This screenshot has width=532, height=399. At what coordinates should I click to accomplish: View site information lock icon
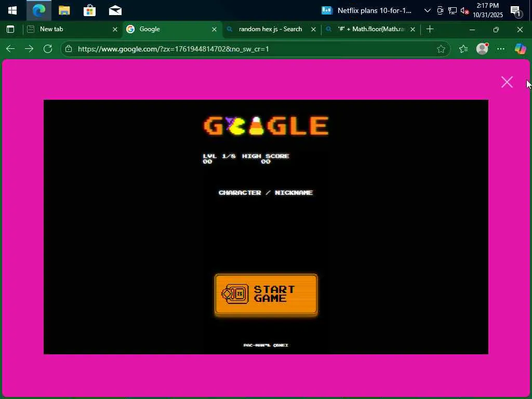click(x=69, y=49)
